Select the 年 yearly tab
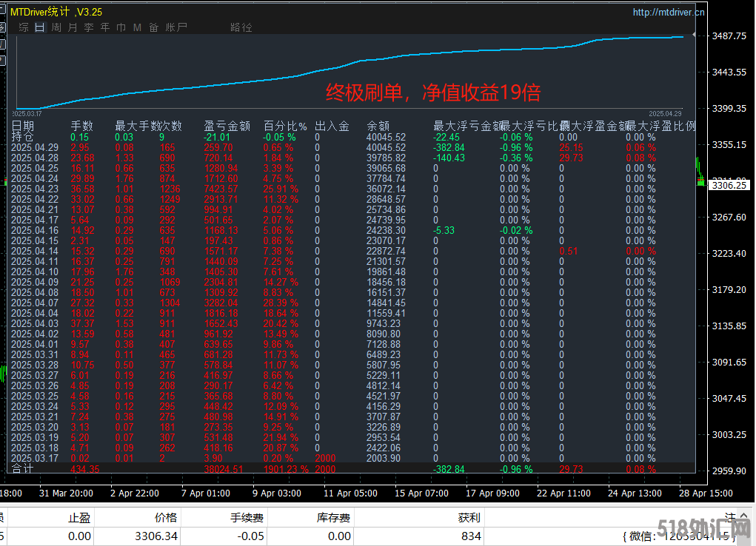 pos(105,27)
